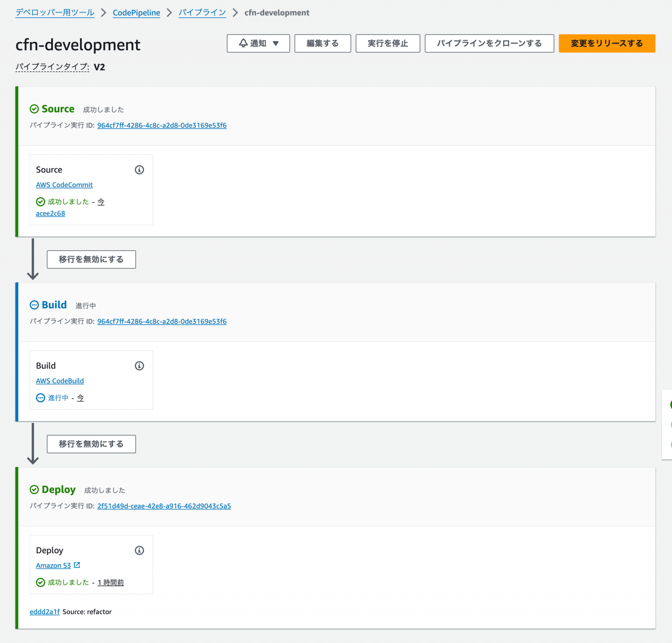Image resolution: width=672 pixels, height=643 pixels.
Task: Click パイプラインをクローンする
Action: click(x=489, y=43)
